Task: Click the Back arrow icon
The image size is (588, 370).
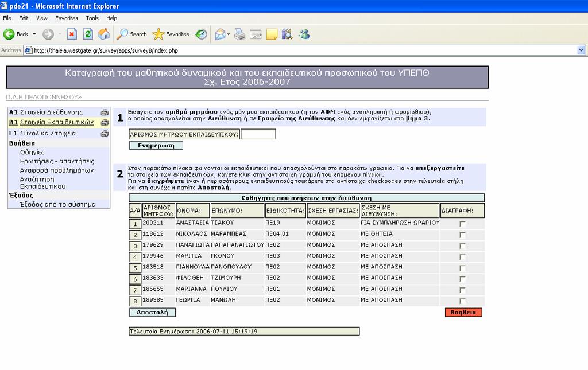Action: tap(9, 34)
